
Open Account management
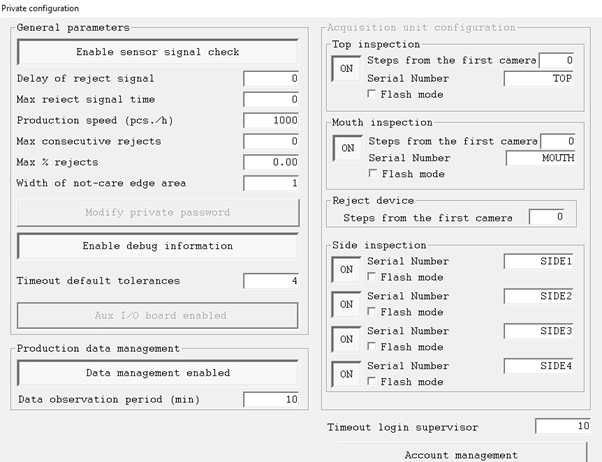click(460, 454)
